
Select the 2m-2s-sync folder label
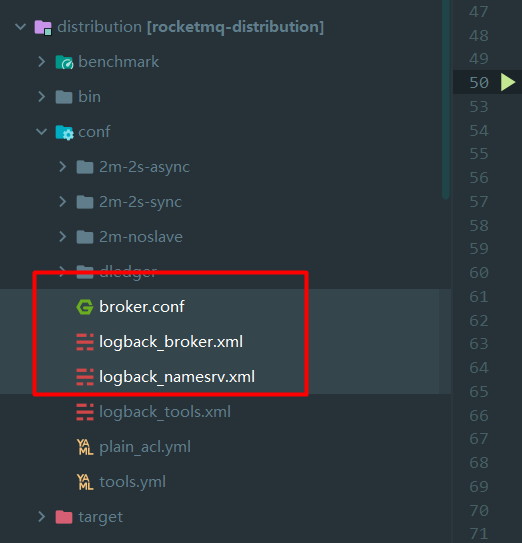[x=140, y=202]
